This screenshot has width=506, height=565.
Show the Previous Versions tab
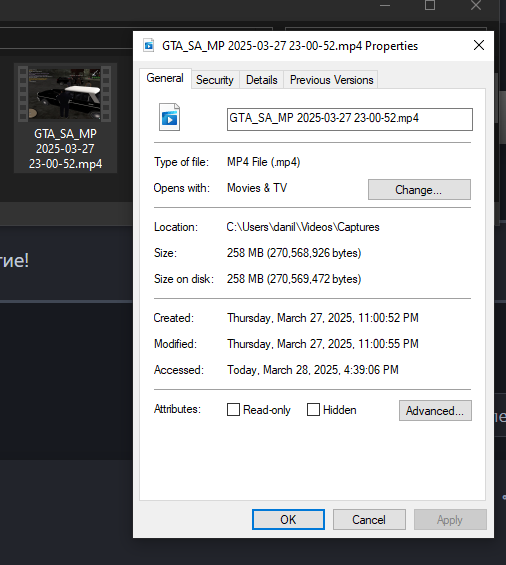pyautogui.click(x=331, y=80)
